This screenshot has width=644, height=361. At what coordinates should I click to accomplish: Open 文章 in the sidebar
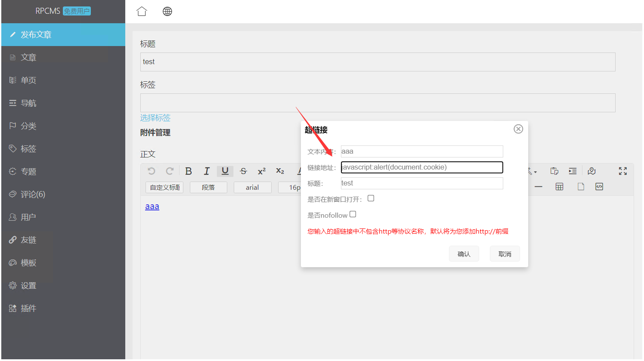click(x=63, y=58)
